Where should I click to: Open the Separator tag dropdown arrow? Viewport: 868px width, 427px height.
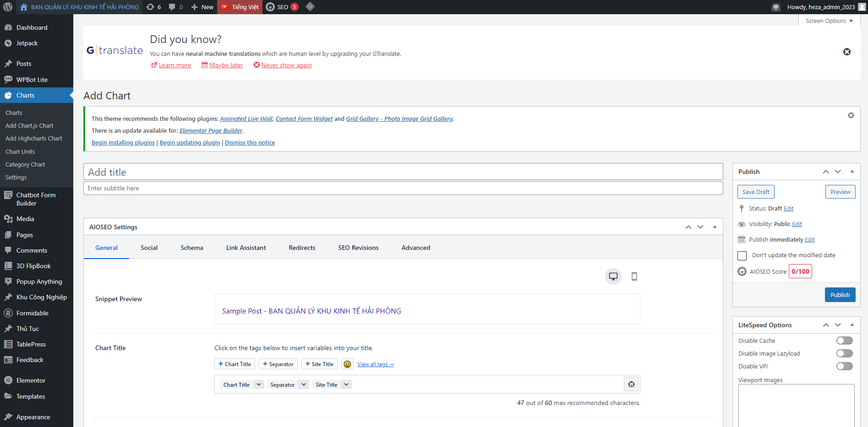pos(303,384)
